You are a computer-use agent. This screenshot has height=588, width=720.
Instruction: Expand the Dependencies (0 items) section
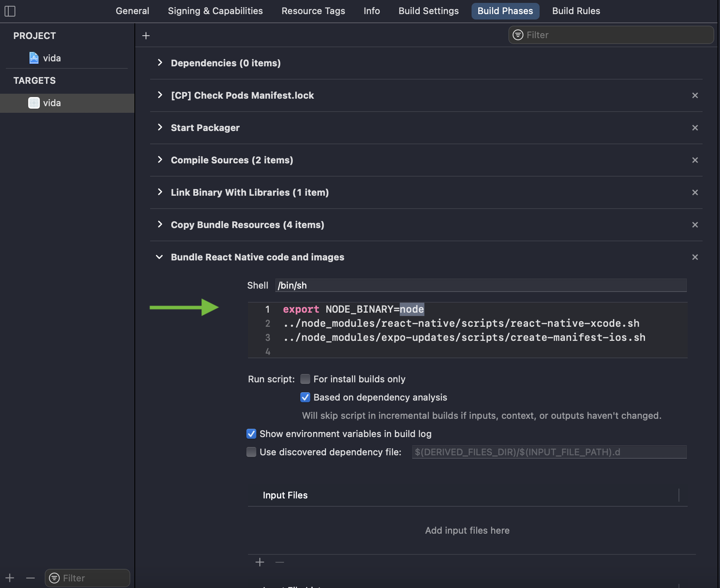pos(160,63)
